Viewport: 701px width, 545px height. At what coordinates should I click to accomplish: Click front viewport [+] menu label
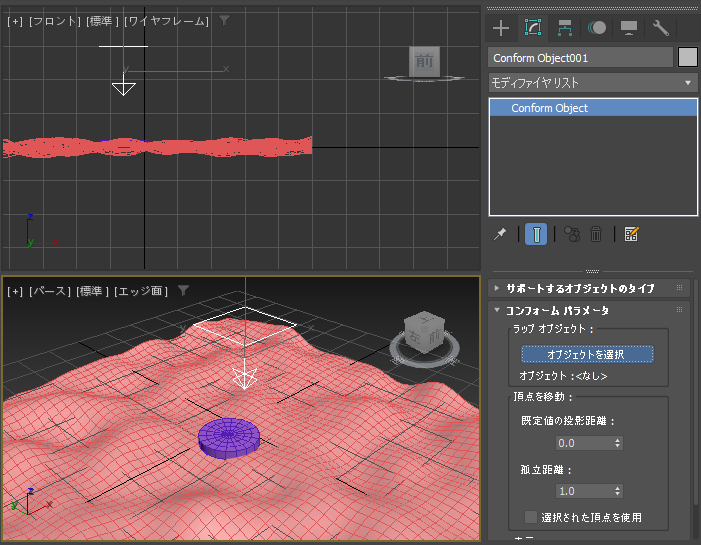point(15,21)
